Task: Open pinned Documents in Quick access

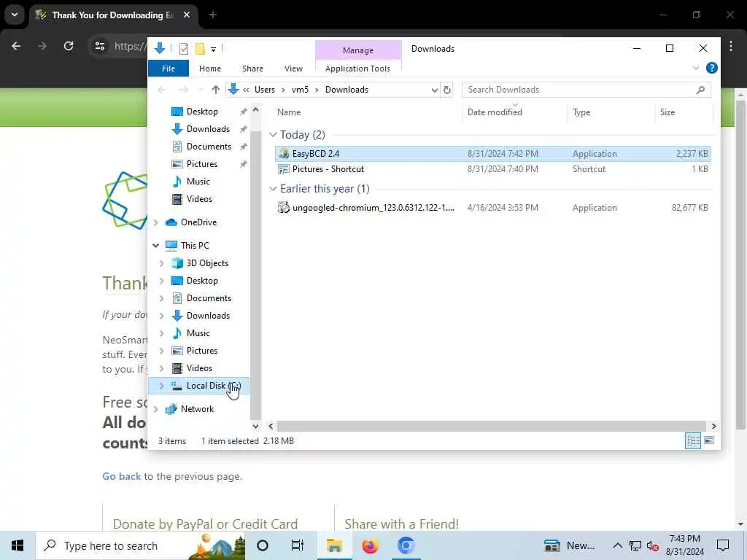Action: click(x=209, y=147)
